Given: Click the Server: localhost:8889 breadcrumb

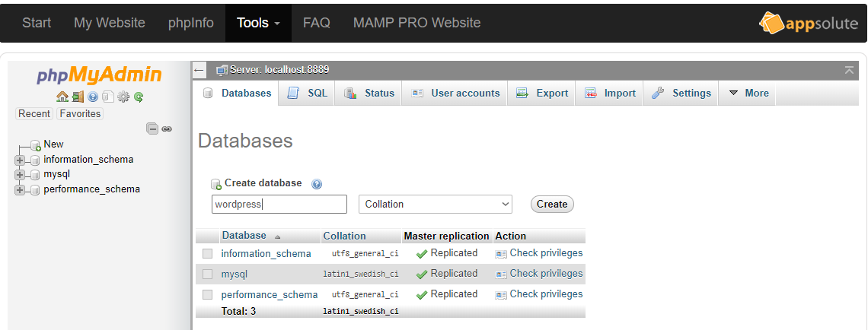Looking at the screenshot, I should tap(279, 70).
